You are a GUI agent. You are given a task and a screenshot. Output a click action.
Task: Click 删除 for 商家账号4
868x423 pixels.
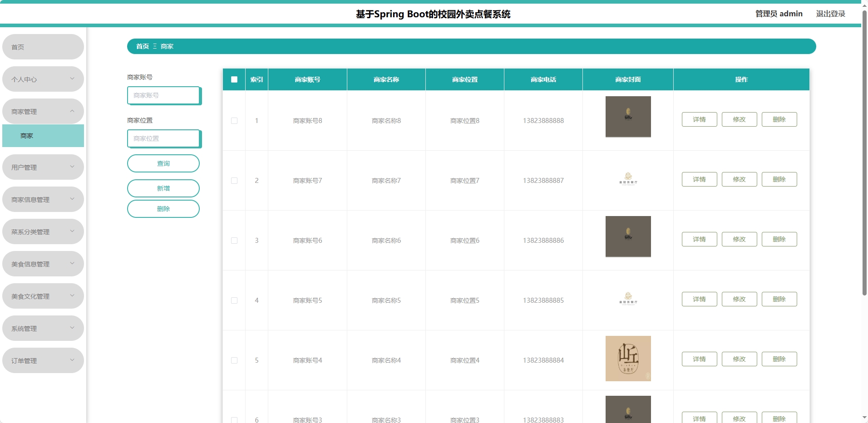point(779,359)
